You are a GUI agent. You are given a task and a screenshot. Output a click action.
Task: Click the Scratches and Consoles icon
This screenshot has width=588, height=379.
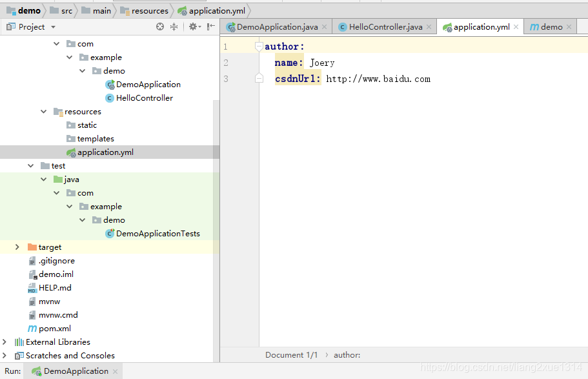pyautogui.click(x=19, y=355)
